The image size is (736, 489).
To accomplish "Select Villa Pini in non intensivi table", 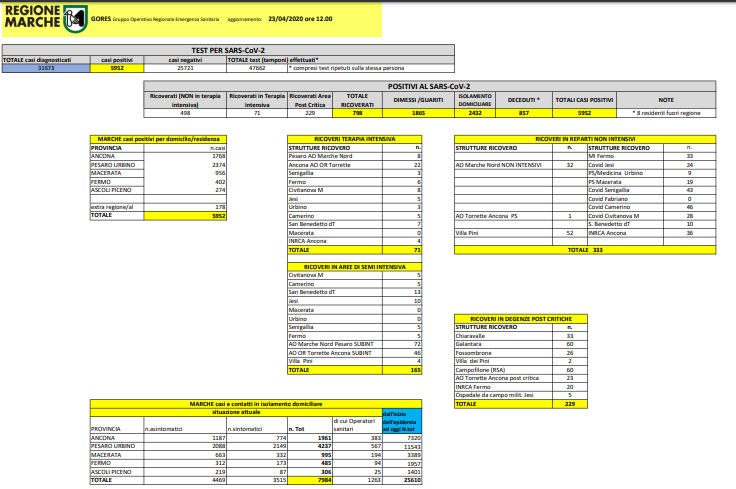I will click(521, 233).
